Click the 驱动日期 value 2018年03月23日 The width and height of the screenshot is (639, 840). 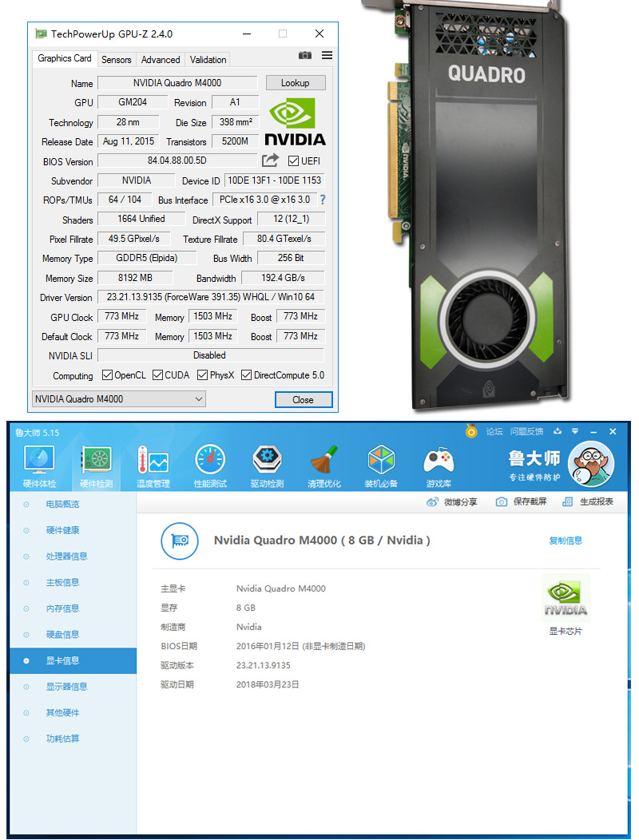pyautogui.click(x=268, y=684)
